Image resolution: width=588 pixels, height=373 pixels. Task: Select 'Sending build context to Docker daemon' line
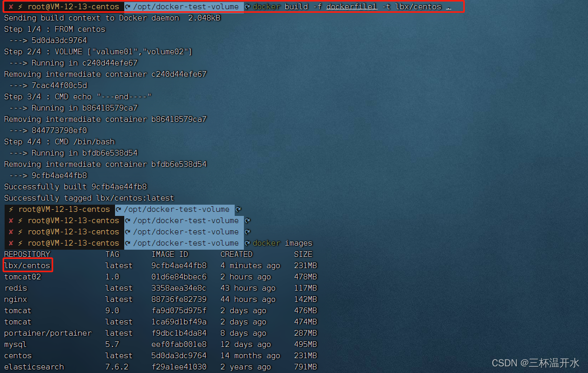112,18
